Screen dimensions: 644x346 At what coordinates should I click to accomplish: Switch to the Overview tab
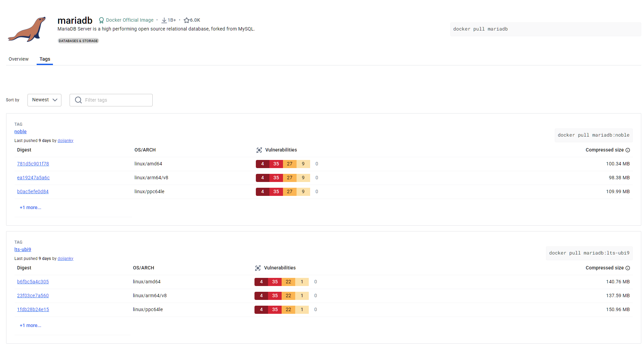coord(19,59)
